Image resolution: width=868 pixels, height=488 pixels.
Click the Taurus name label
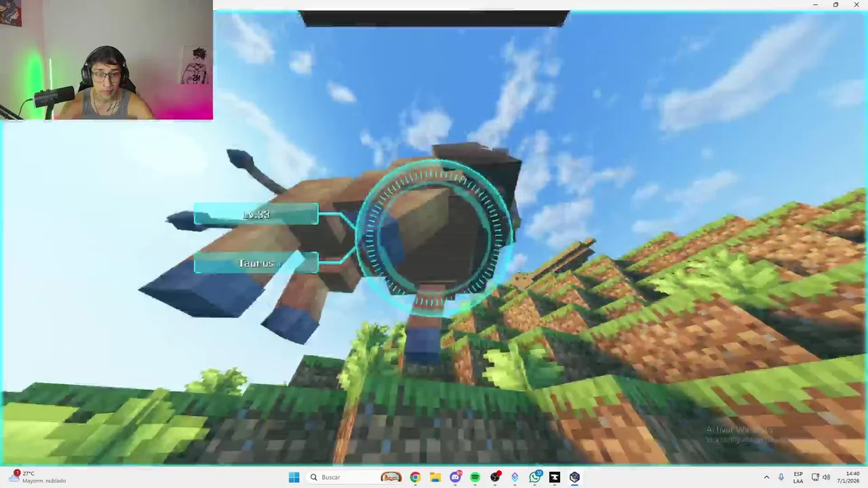point(256,264)
